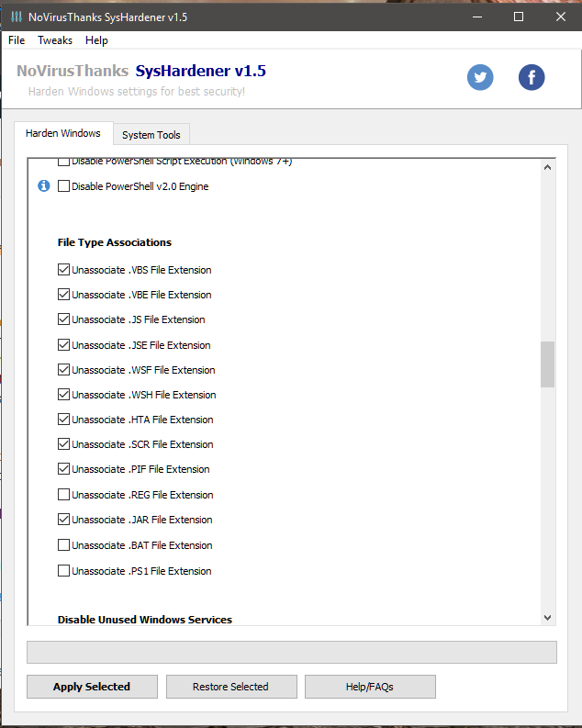Open Help/FAQs button
Screen dimensions: 582x728
370,687
